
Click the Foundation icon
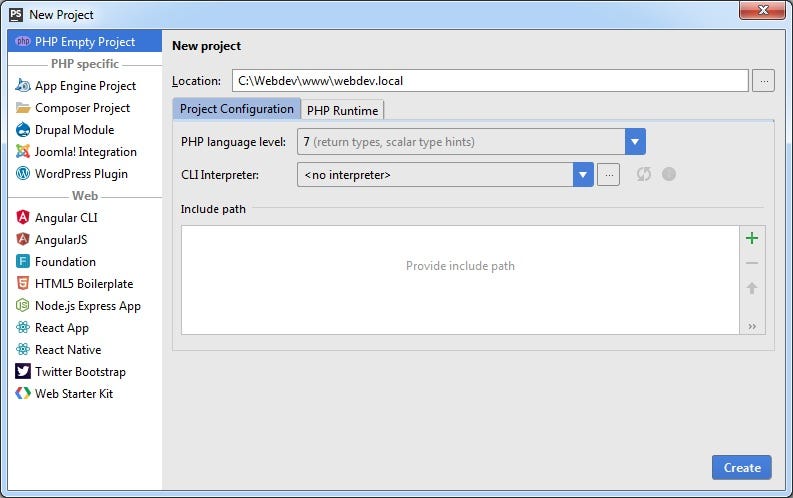point(23,261)
